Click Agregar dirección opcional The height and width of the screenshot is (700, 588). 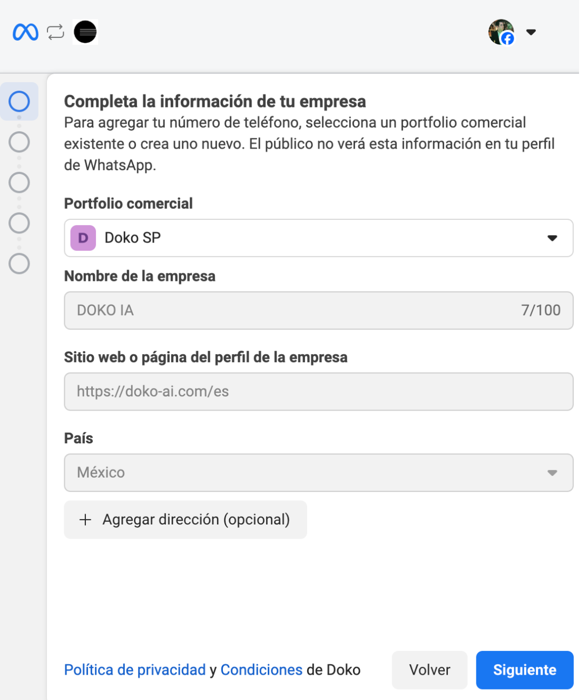coord(185,520)
